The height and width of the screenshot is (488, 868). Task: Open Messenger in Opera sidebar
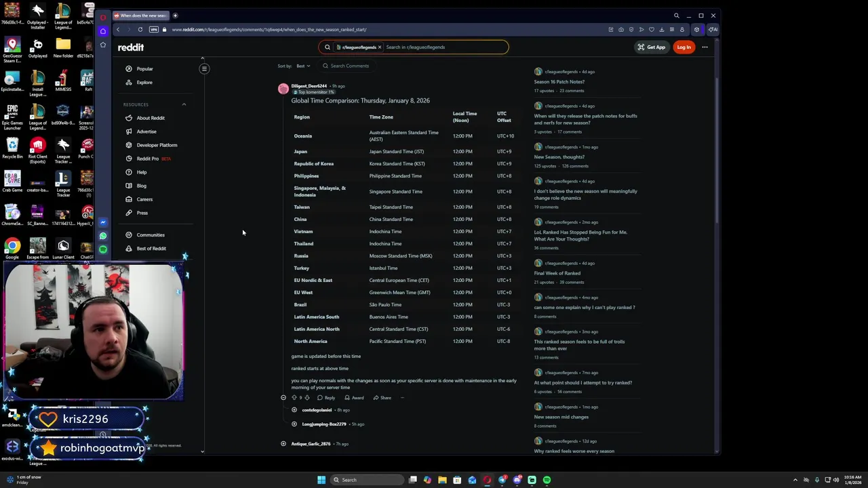point(103,222)
